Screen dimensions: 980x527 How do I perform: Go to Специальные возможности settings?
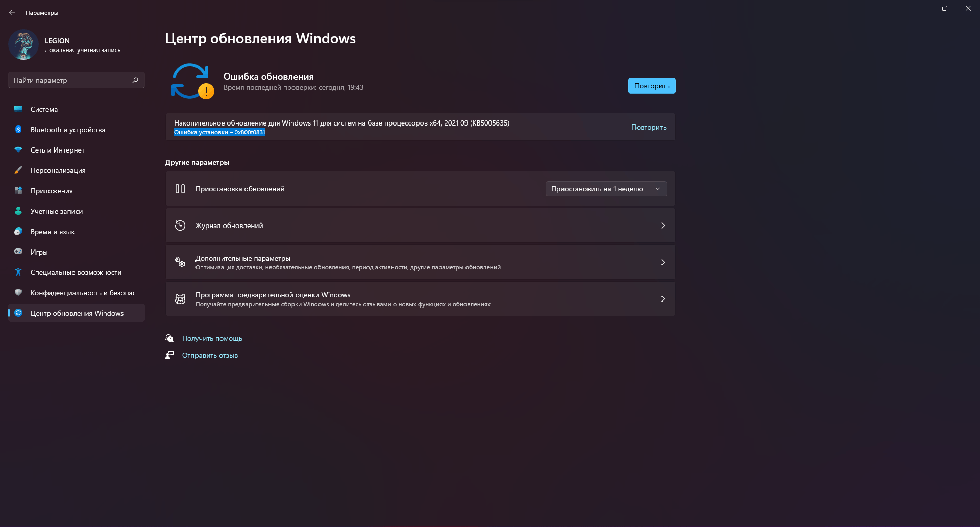pyautogui.click(x=77, y=272)
